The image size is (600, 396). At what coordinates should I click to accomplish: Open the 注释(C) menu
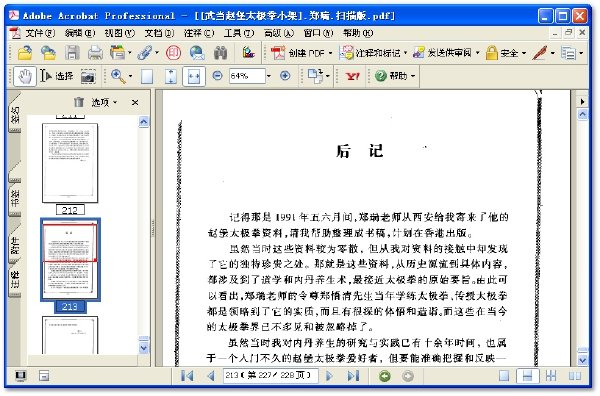pos(199,33)
